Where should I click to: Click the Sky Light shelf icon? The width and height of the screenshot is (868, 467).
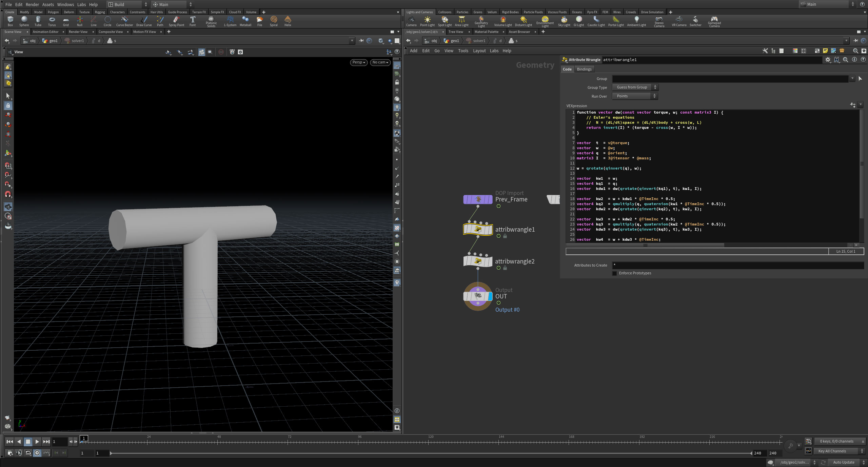pyautogui.click(x=564, y=21)
